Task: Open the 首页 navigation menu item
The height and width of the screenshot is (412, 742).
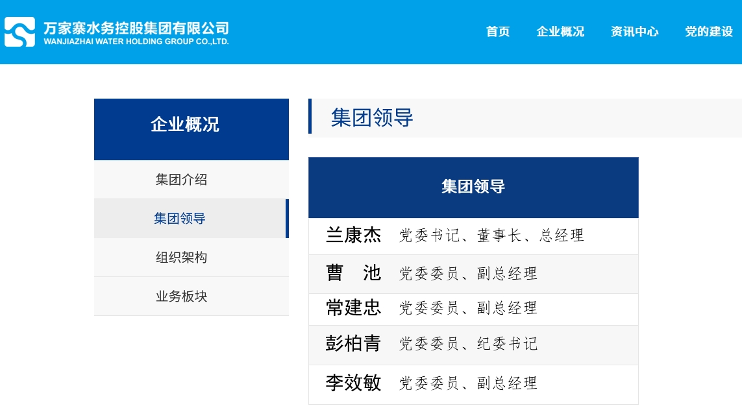Action: (x=497, y=32)
